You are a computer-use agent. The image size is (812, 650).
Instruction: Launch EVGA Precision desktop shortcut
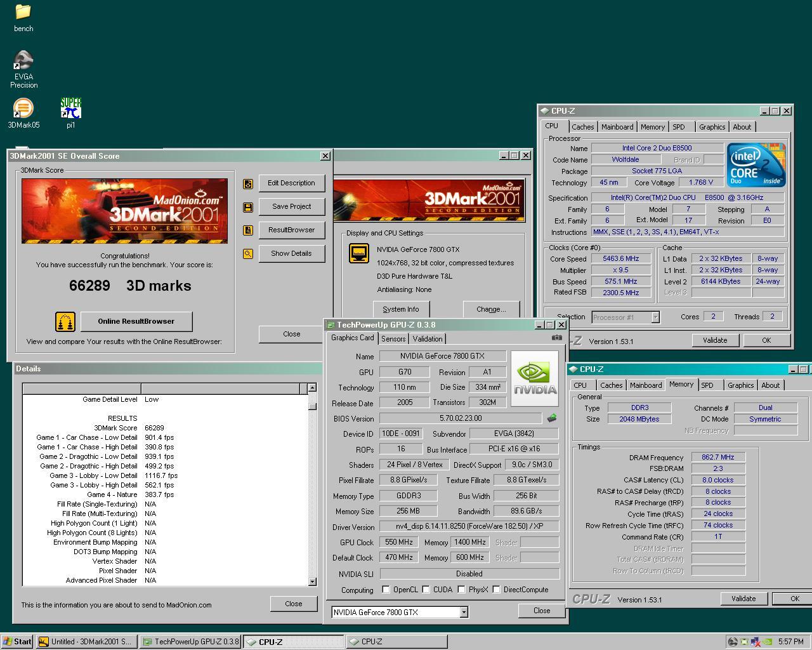click(23, 70)
